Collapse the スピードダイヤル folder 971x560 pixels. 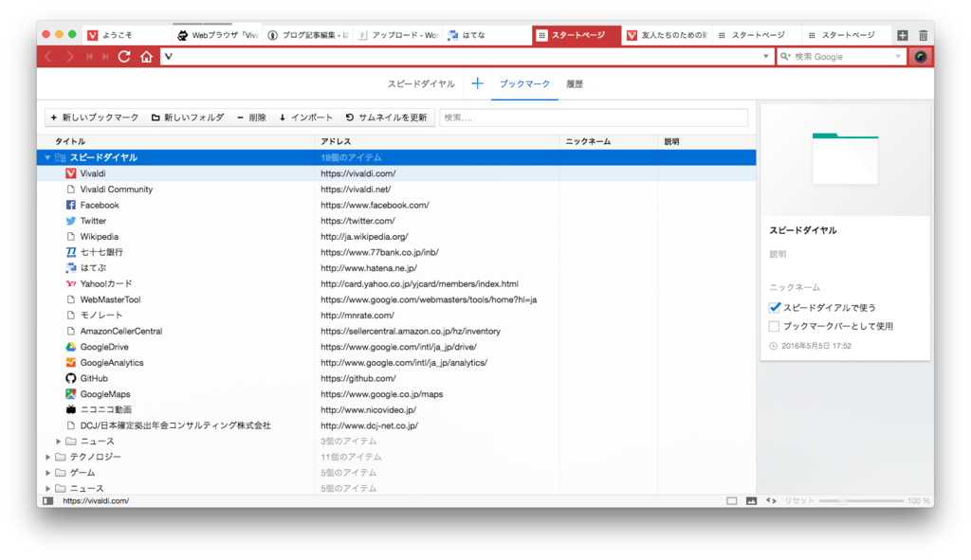click(47, 158)
